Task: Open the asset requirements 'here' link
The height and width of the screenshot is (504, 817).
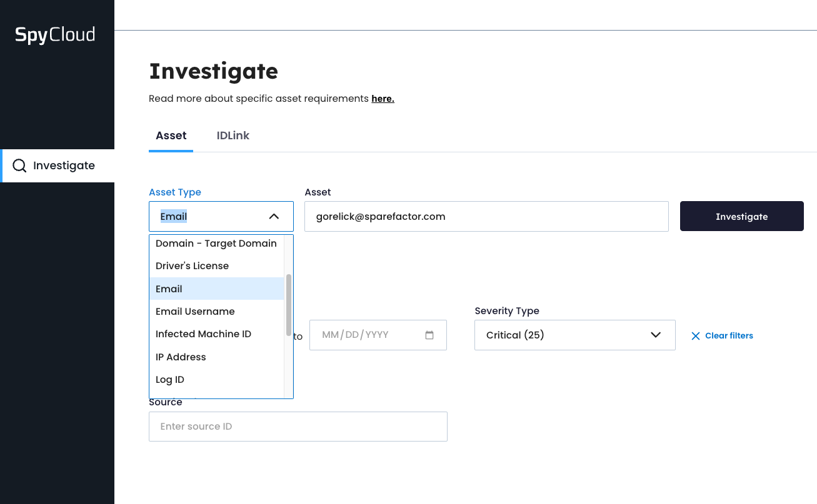Action: (383, 99)
